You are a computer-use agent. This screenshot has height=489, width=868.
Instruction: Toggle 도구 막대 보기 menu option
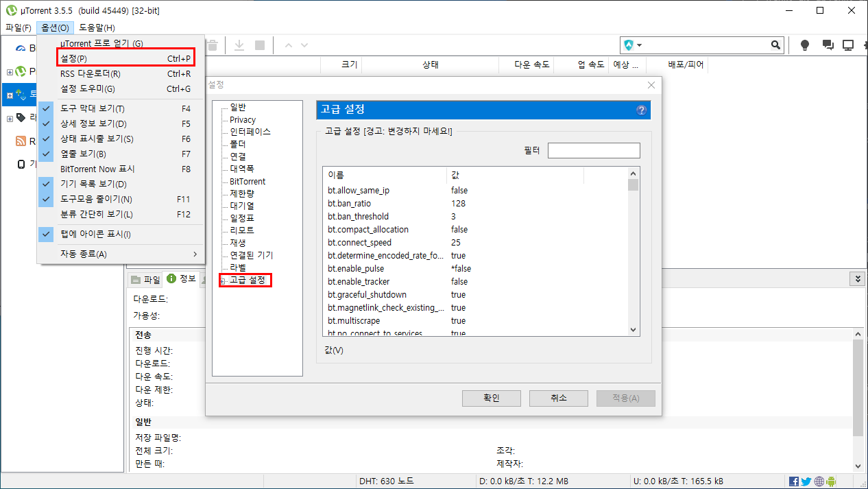click(x=121, y=108)
